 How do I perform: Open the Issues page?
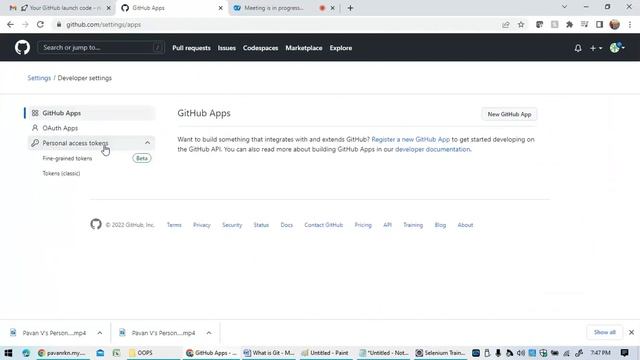227,48
